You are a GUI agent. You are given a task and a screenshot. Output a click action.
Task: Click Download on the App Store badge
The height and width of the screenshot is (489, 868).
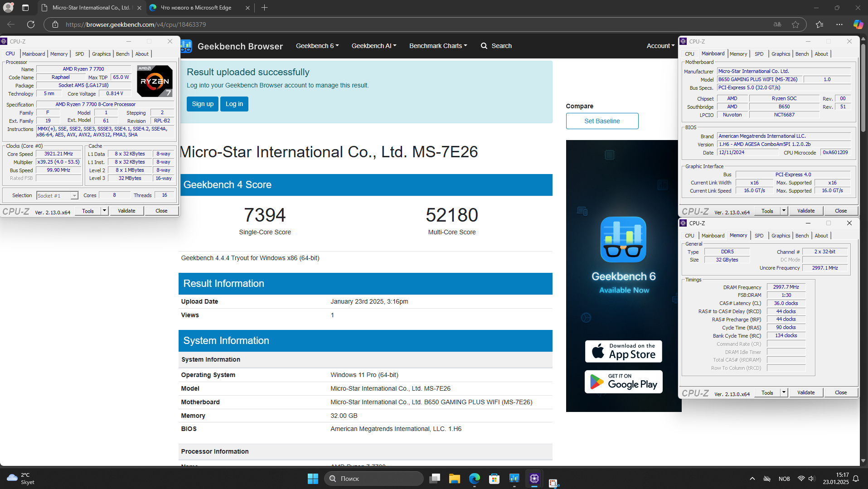click(x=623, y=351)
